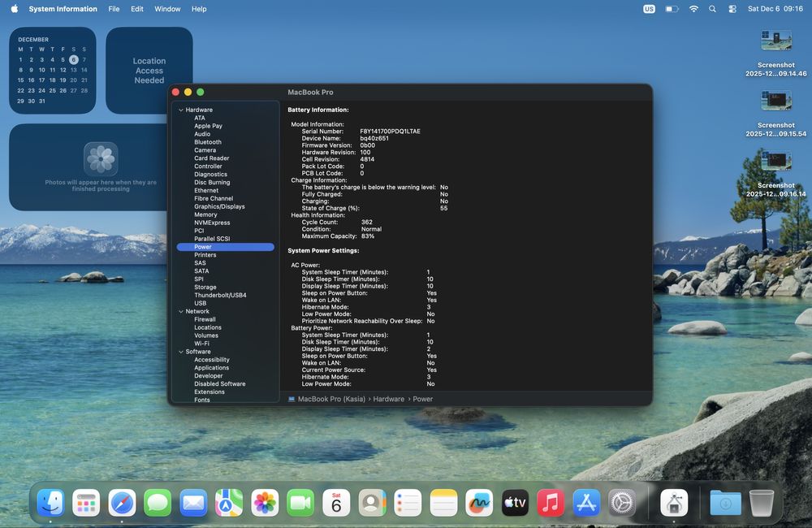Image resolution: width=812 pixels, height=528 pixels.
Task: Click the US input source indicator
Action: coord(649,9)
